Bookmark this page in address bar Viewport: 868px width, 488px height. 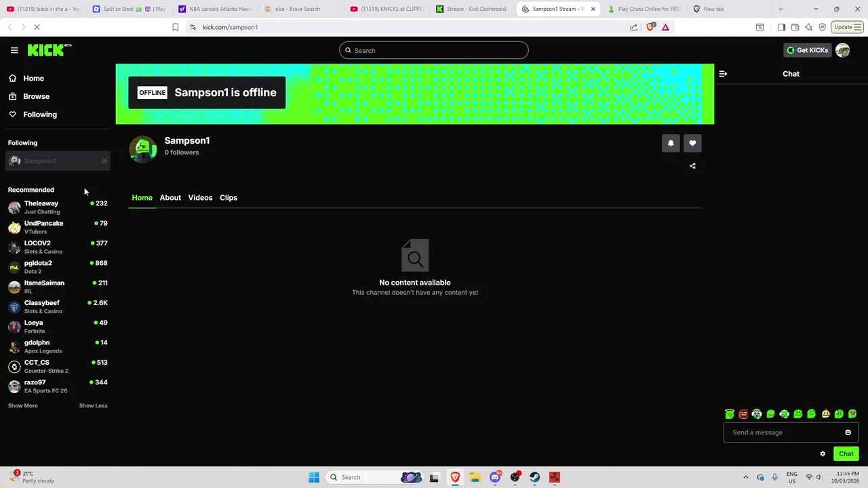[175, 27]
